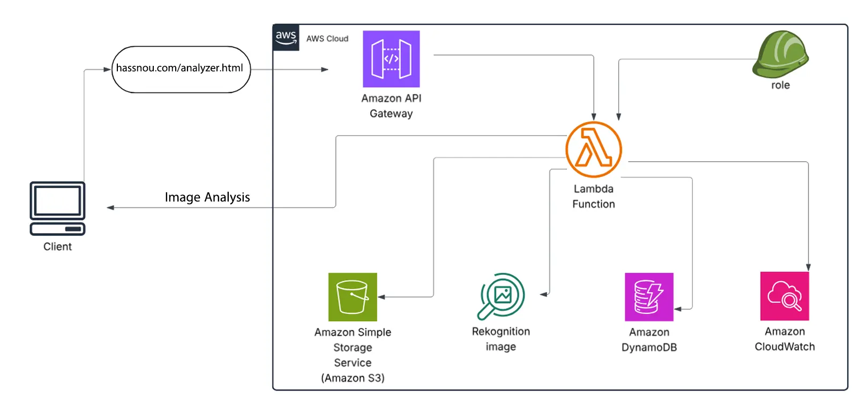Select the Amazon S3 bucket icon
Screen dimensions: 868x412
pos(353,297)
